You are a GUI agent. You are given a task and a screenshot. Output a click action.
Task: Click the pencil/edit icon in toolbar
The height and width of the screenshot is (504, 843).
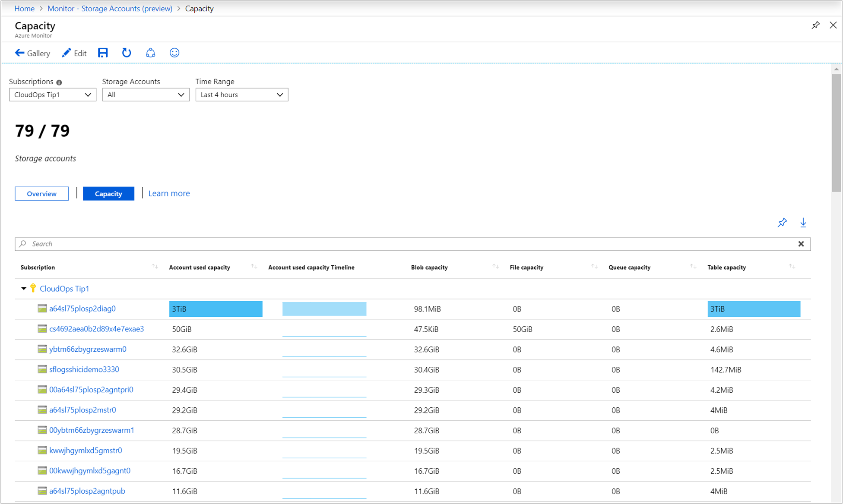tap(66, 54)
